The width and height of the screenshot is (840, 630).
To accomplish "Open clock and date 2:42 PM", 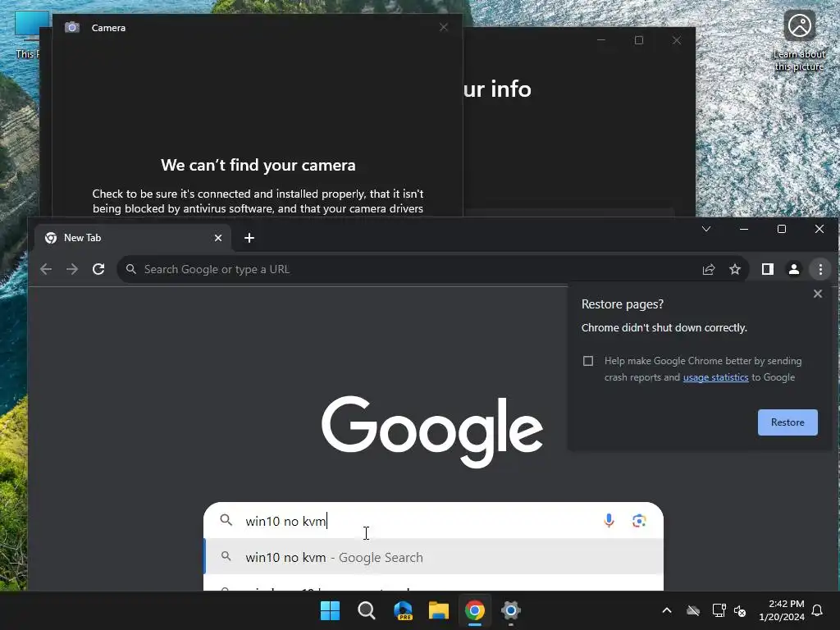I will coord(782,610).
